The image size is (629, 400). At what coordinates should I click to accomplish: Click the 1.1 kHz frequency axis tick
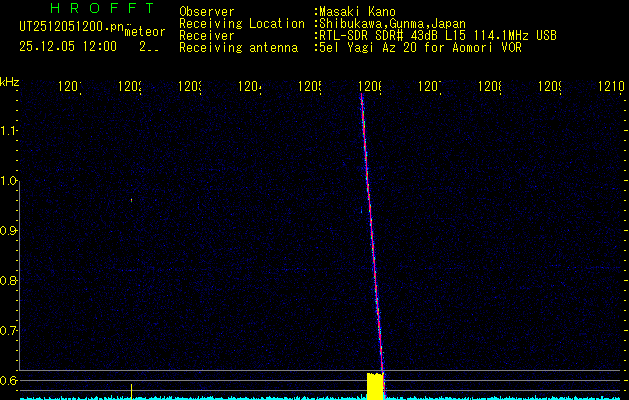coord(9,131)
